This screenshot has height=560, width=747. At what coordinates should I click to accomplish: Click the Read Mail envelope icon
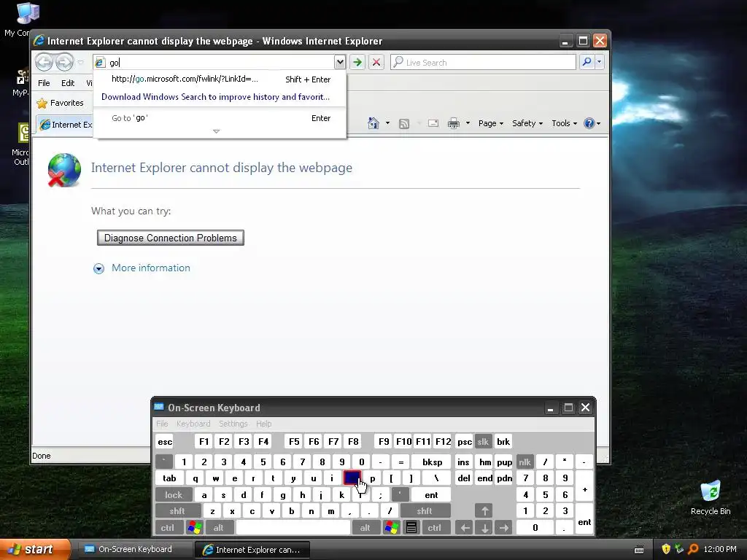(x=433, y=123)
